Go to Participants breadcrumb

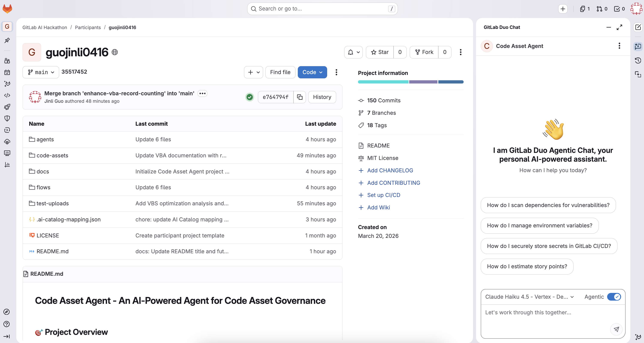(x=88, y=27)
